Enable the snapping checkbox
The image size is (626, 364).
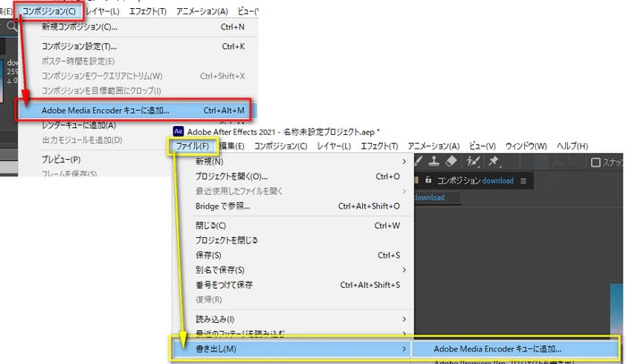coord(596,162)
